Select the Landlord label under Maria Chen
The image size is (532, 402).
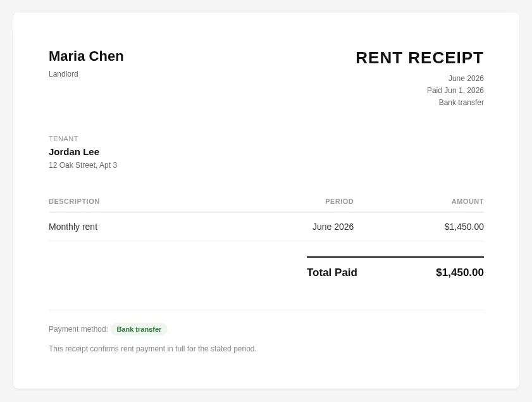[x=63, y=74]
